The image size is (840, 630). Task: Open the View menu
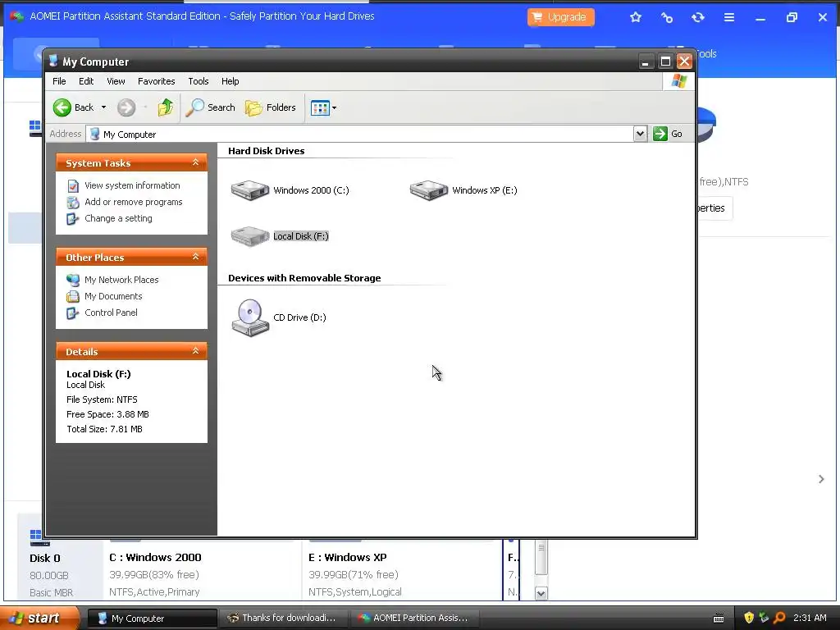[116, 81]
